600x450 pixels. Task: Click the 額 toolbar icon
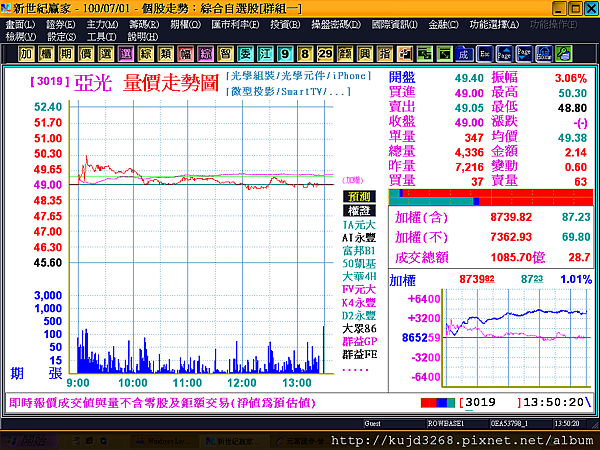point(345,54)
